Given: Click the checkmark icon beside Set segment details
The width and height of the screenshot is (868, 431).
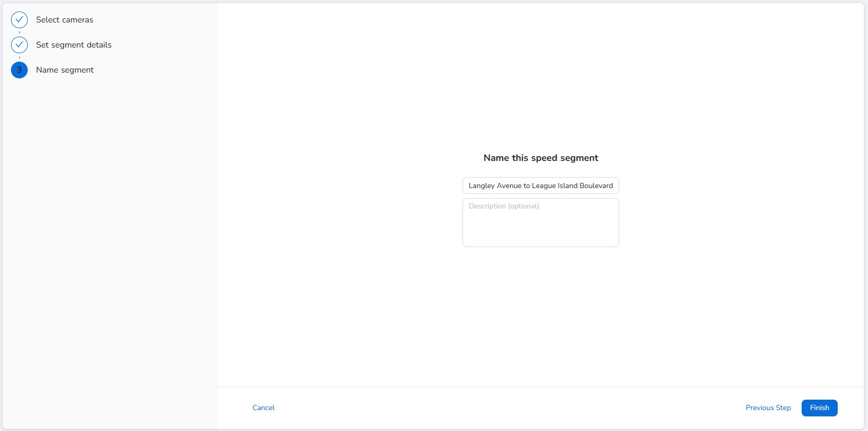Looking at the screenshot, I should (x=19, y=45).
